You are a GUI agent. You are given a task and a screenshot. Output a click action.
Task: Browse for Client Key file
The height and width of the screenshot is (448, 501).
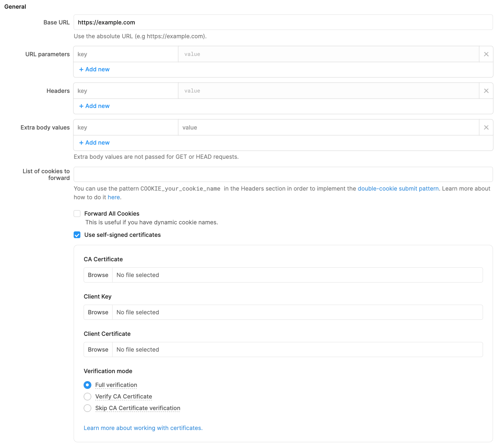coord(98,312)
